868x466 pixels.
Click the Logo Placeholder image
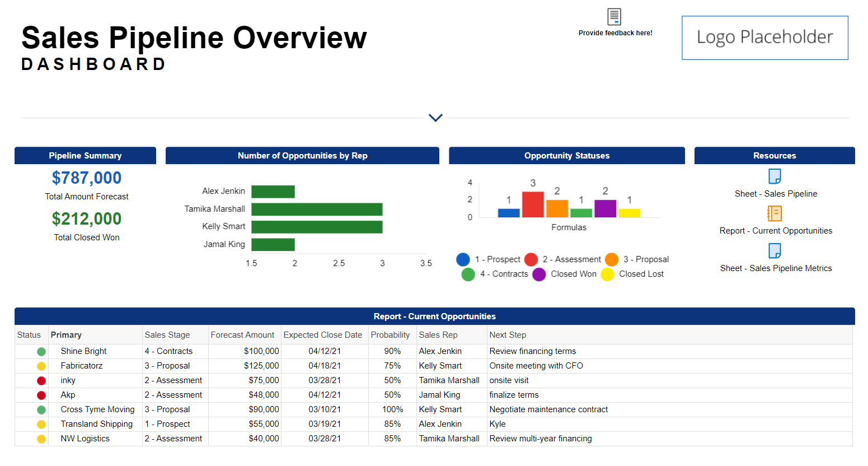pos(764,38)
